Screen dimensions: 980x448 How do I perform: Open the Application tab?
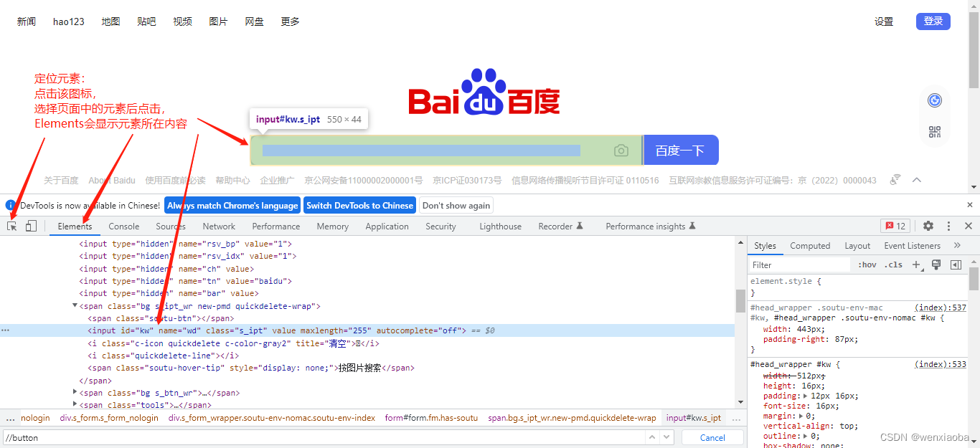coord(387,227)
